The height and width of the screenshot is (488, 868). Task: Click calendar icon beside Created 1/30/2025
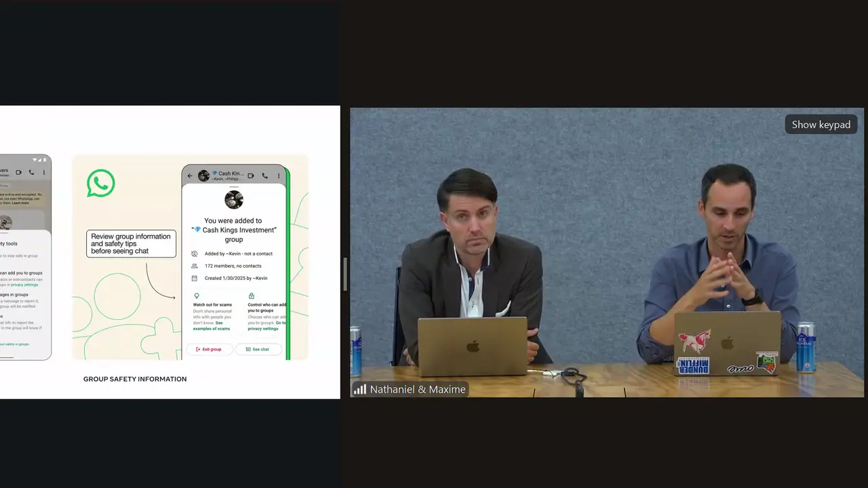point(195,278)
